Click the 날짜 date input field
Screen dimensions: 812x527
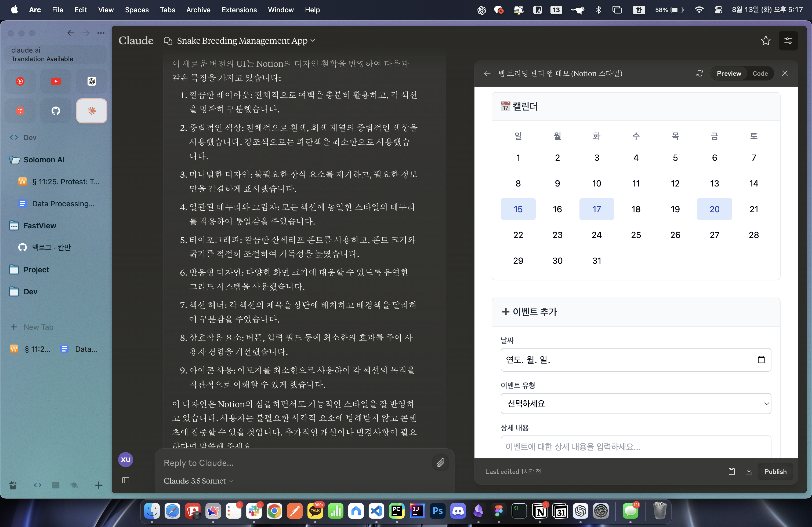click(x=636, y=360)
